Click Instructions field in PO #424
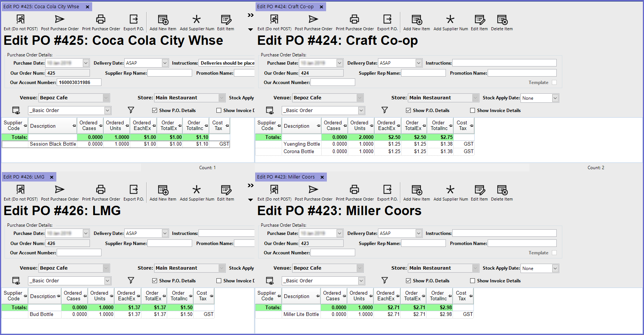This screenshot has width=644, height=335. [504, 63]
